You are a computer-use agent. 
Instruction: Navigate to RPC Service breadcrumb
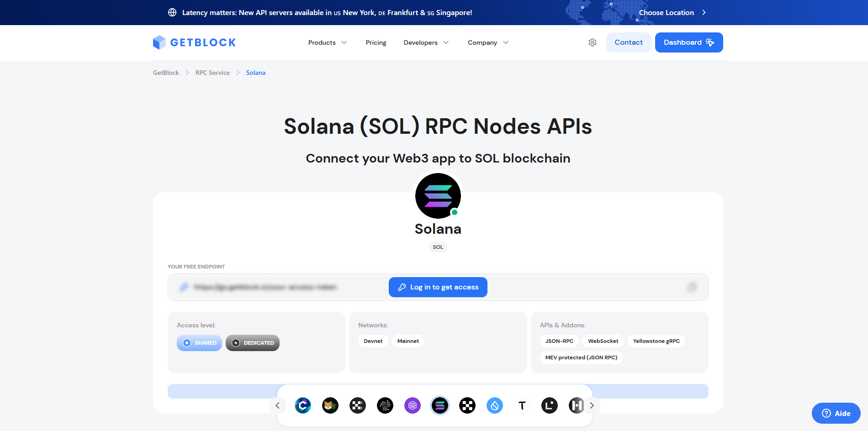(212, 73)
